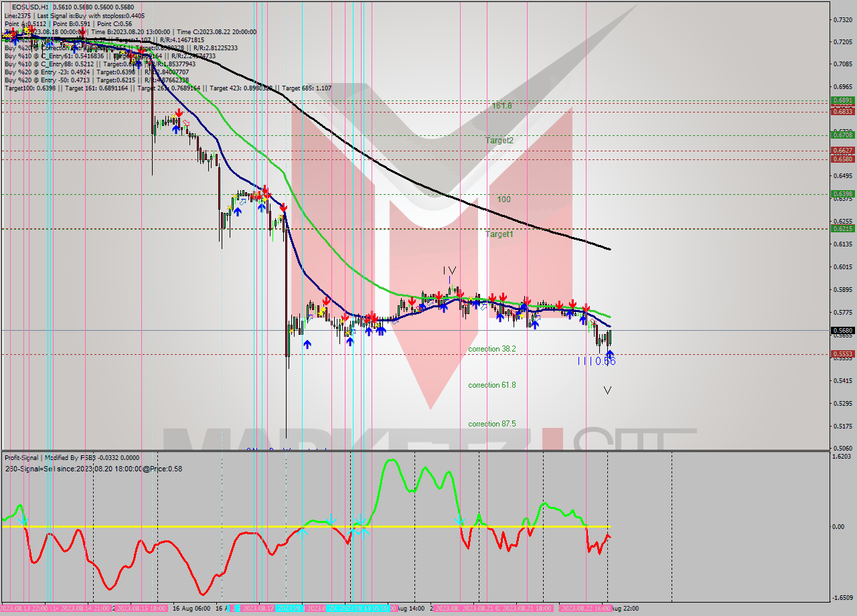This screenshot has height=616, width=857.
Task: Click the 0.7320 axis price value
Action: pyautogui.click(x=842, y=19)
